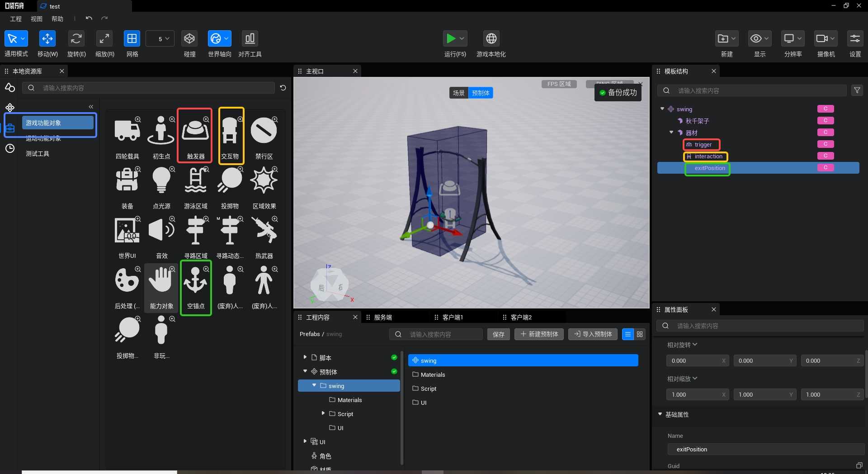
Task: Select the 交互物 interaction asset
Action: (231, 136)
